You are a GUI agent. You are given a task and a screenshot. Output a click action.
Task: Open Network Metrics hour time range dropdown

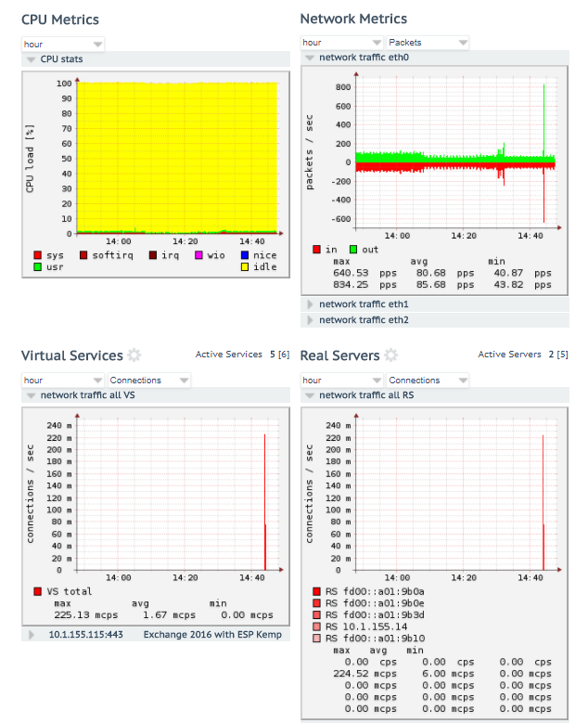pos(342,43)
